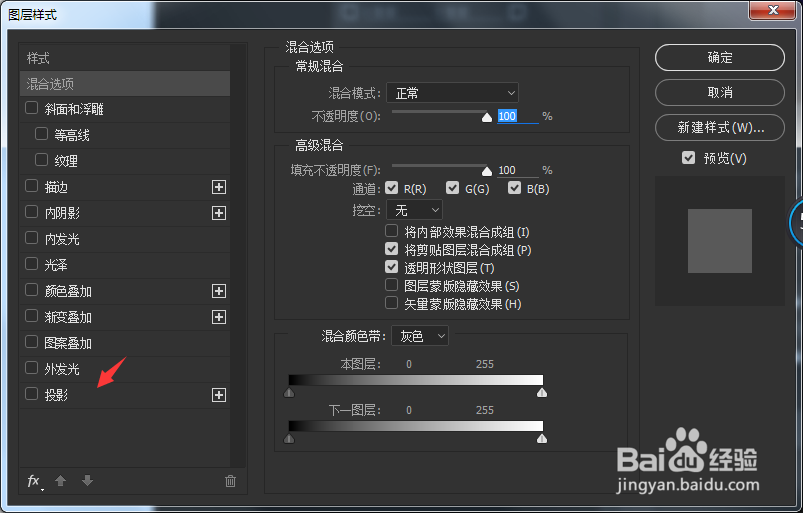The width and height of the screenshot is (803, 513).
Task: Enable the 颜色叠加 checkbox
Action: pos(32,290)
